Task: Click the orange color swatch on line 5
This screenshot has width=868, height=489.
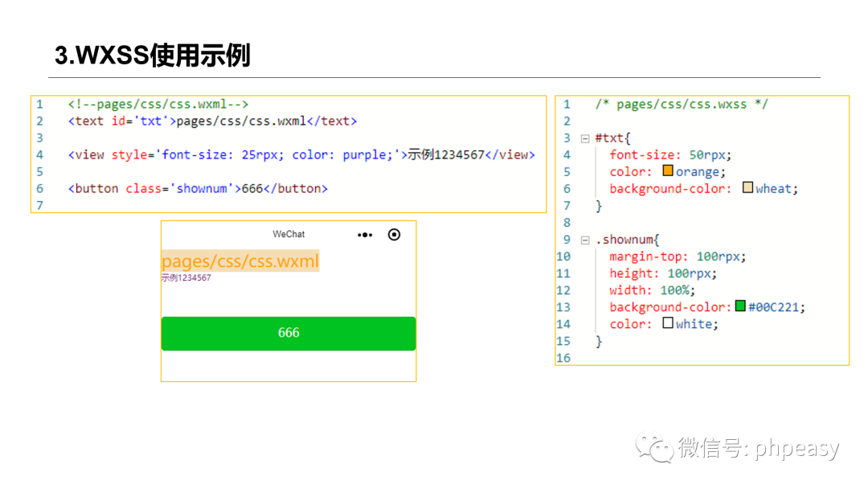Action: coord(668,171)
